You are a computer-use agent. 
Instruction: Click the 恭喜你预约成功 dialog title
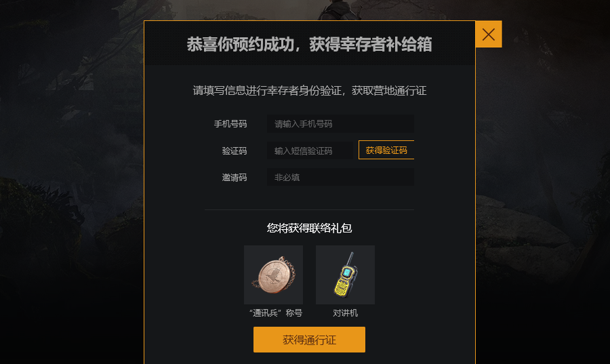(309, 44)
